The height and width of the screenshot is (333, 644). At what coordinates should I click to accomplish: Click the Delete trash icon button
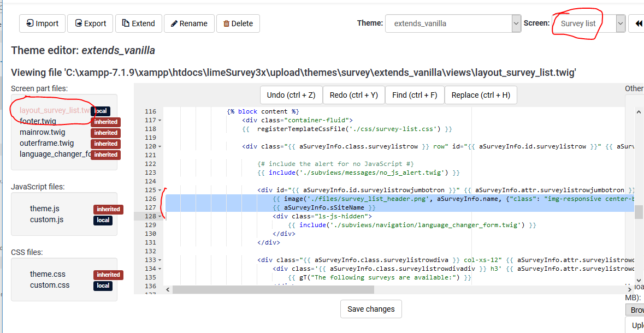coord(238,23)
